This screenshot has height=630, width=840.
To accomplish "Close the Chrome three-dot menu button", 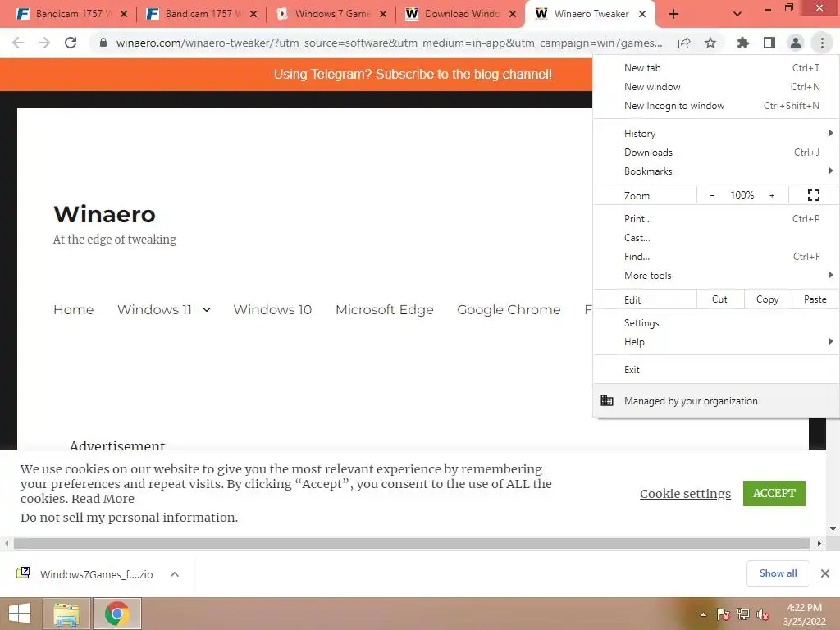I will coord(822,43).
